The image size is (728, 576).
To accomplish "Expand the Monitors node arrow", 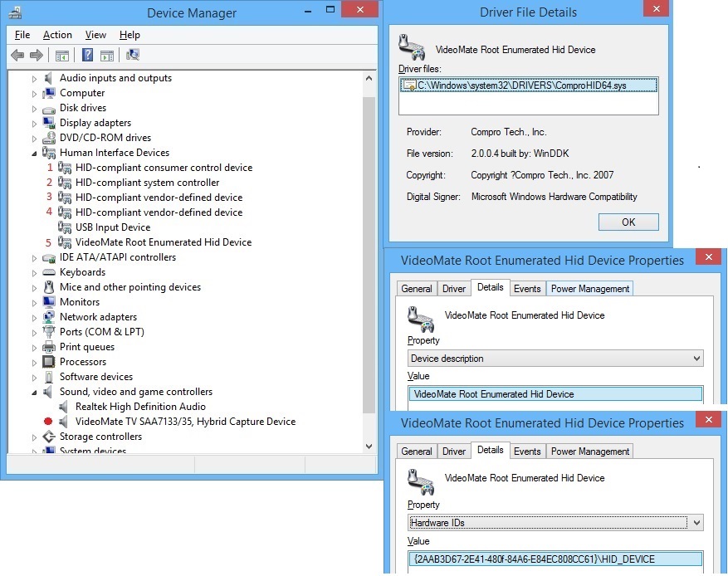I will pyautogui.click(x=34, y=303).
